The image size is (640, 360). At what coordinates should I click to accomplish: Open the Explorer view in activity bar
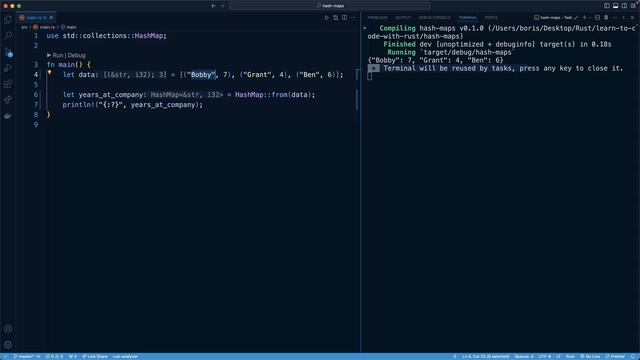tap(8, 20)
